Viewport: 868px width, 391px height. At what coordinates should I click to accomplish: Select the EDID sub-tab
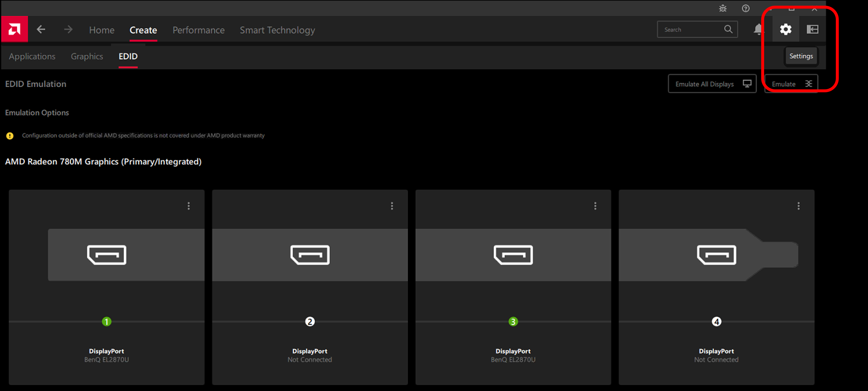click(x=128, y=56)
